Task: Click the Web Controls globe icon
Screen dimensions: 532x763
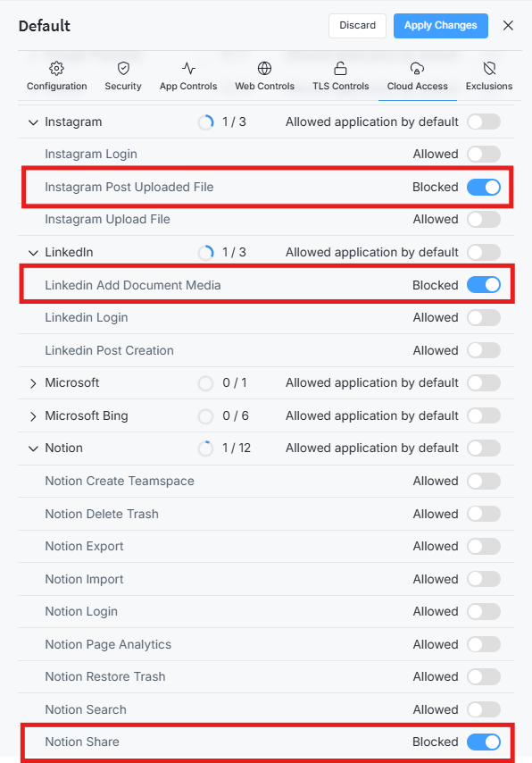Action: [x=264, y=69]
